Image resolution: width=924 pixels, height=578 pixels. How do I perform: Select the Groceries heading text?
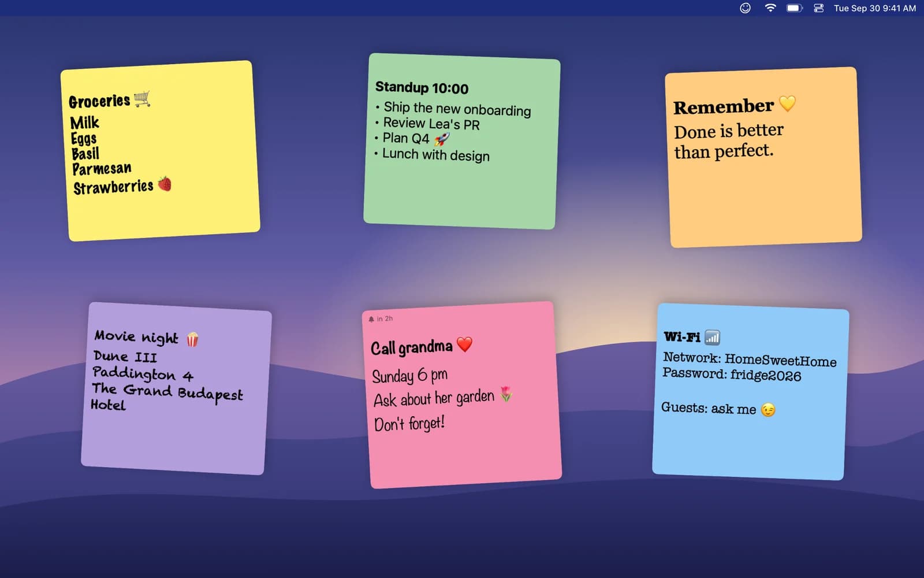99,101
